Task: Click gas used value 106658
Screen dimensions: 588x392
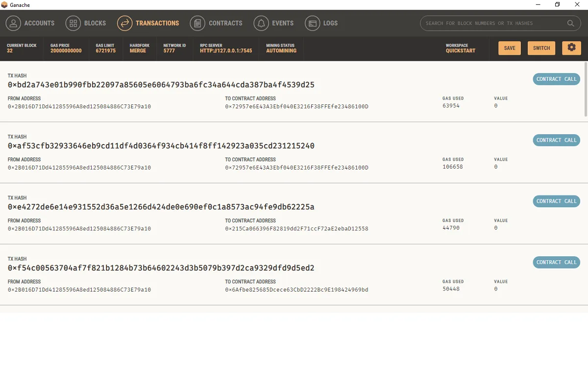Action: 452,167
